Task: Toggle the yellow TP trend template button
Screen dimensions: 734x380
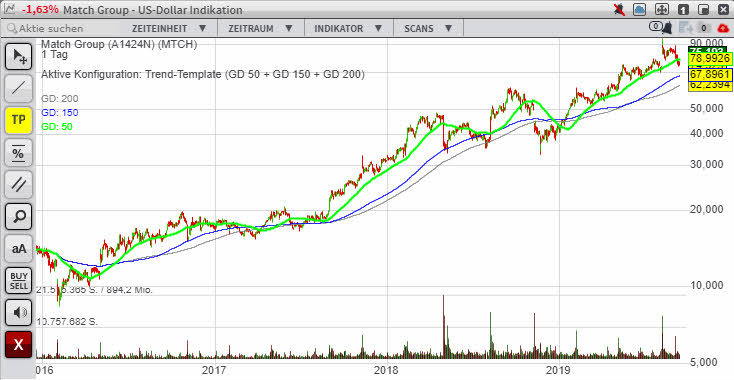Action: [x=19, y=120]
